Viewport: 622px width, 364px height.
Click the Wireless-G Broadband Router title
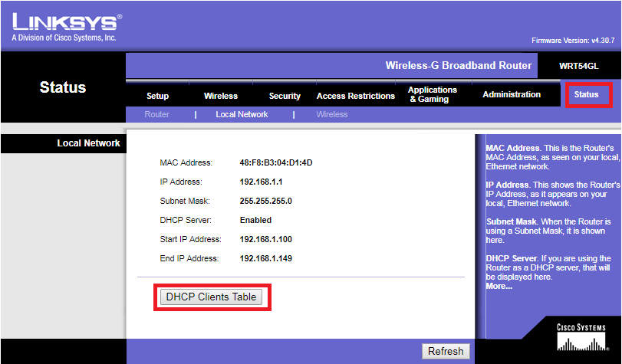point(458,65)
